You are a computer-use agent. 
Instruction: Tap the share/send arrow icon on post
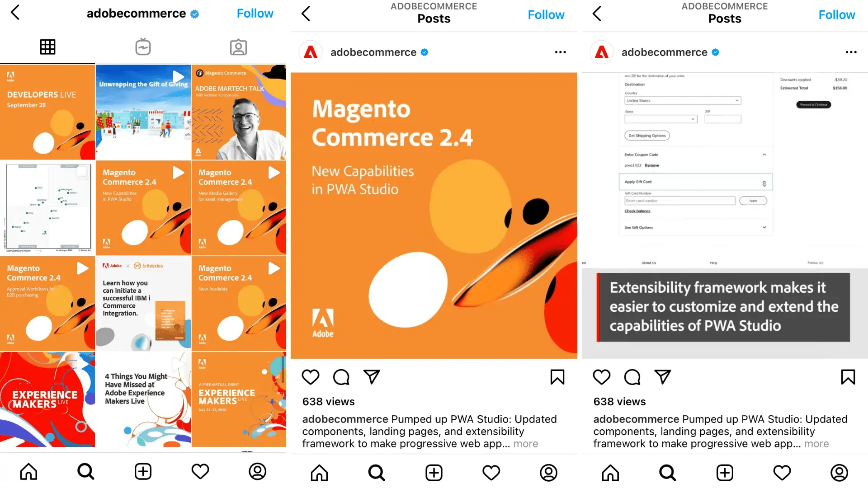pyautogui.click(x=372, y=376)
